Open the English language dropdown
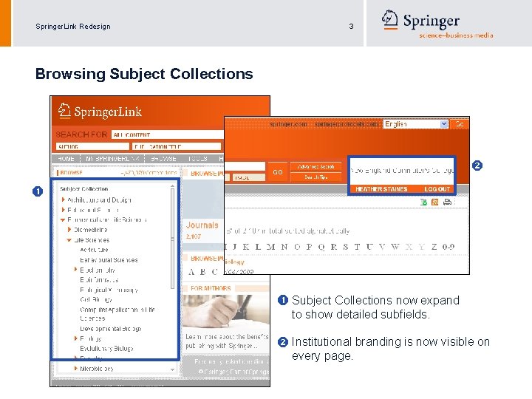This screenshot has height=399, width=532. pyautogui.click(x=416, y=124)
